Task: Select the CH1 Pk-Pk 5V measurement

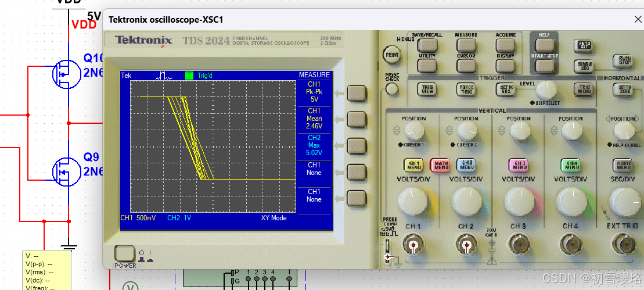Action: [314, 92]
